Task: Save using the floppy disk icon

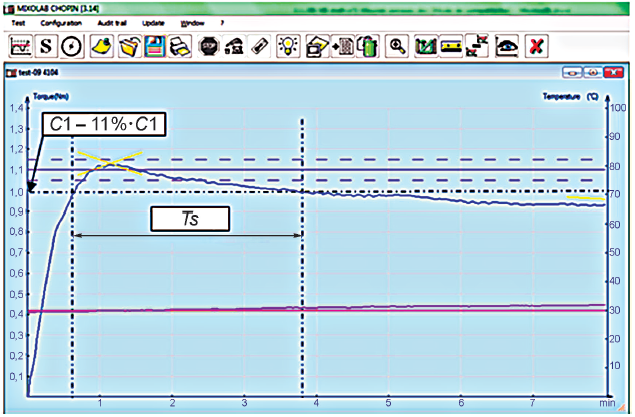Action: coord(155,45)
